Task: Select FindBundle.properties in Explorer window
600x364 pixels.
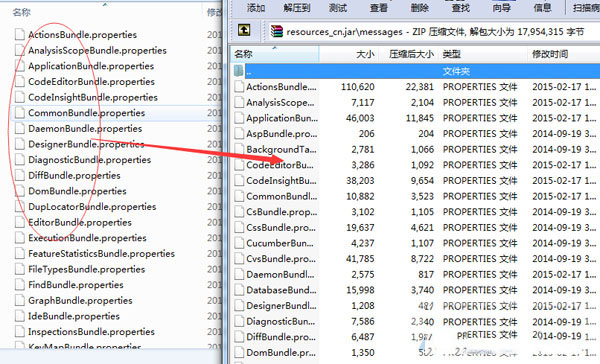Action: click(76, 285)
